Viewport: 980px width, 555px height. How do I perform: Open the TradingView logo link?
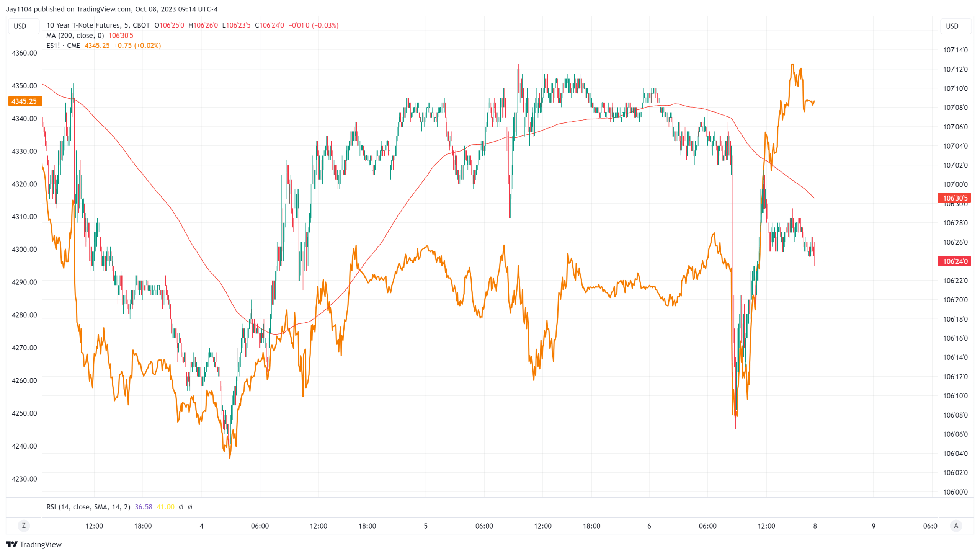[x=34, y=544]
